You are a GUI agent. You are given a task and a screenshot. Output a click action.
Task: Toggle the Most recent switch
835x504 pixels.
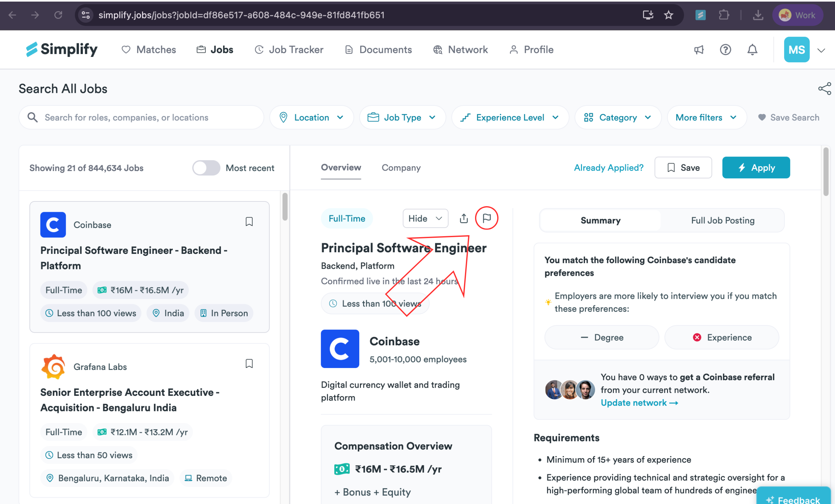click(206, 168)
